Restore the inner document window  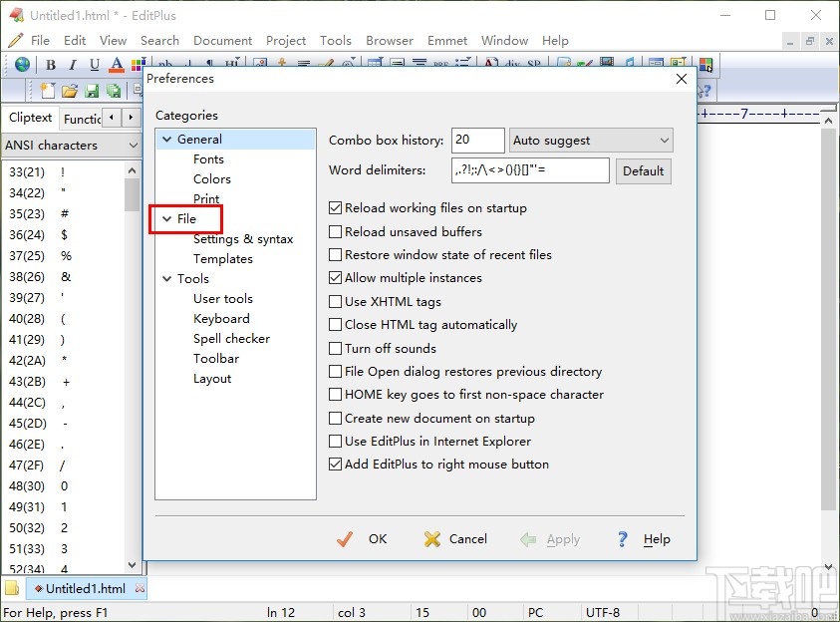(809, 41)
